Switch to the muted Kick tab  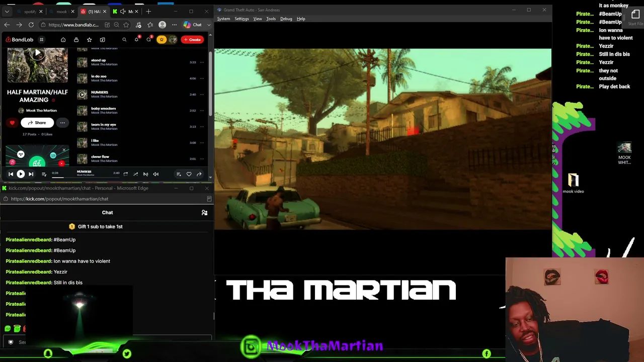tap(126, 12)
